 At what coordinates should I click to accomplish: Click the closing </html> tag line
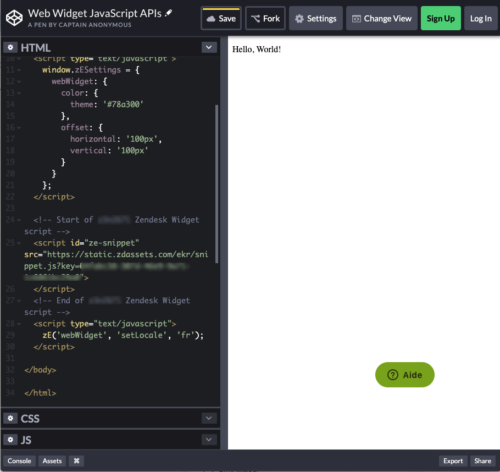pyautogui.click(x=40, y=393)
